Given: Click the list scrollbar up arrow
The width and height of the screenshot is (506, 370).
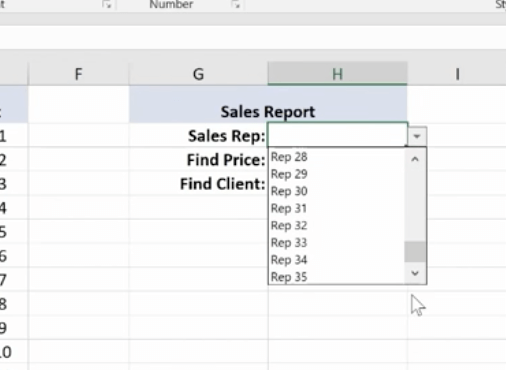Looking at the screenshot, I should [x=415, y=159].
